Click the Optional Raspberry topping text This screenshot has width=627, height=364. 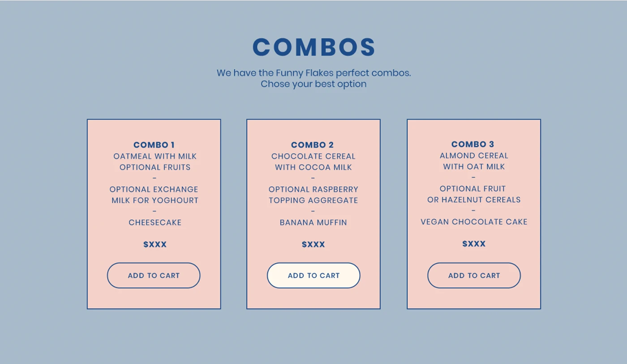pyautogui.click(x=313, y=189)
